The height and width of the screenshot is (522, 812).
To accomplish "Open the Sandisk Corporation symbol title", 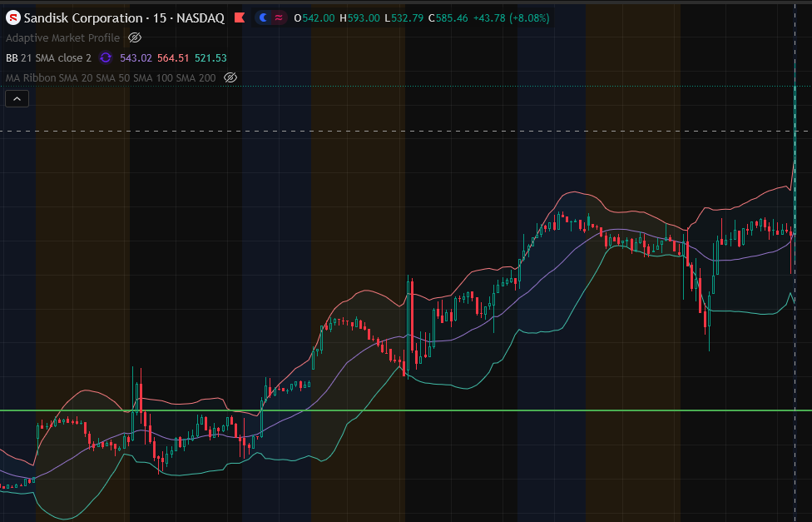I will coord(124,18).
